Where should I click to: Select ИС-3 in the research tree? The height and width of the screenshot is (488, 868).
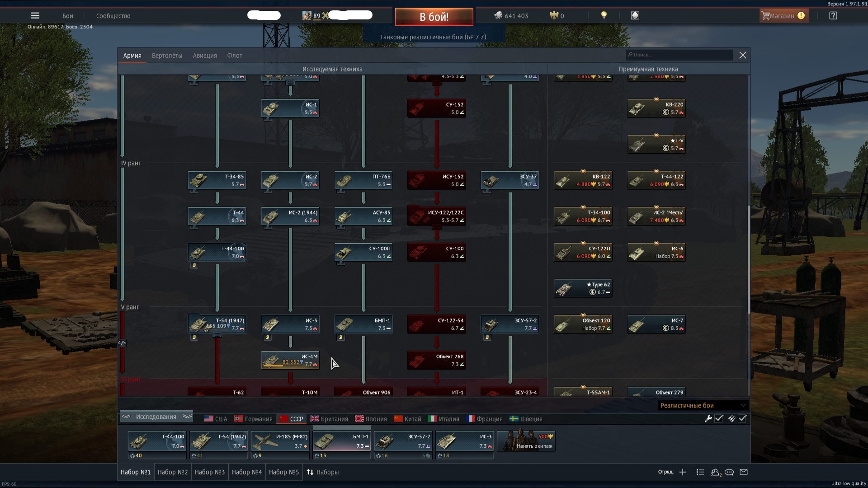pos(290,324)
